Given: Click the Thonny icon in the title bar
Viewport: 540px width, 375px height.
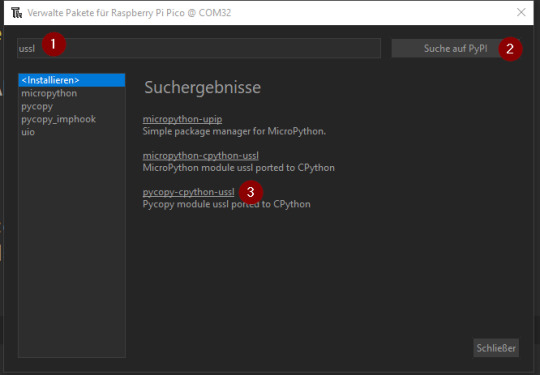Looking at the screenshot, I should pos(16,13).
